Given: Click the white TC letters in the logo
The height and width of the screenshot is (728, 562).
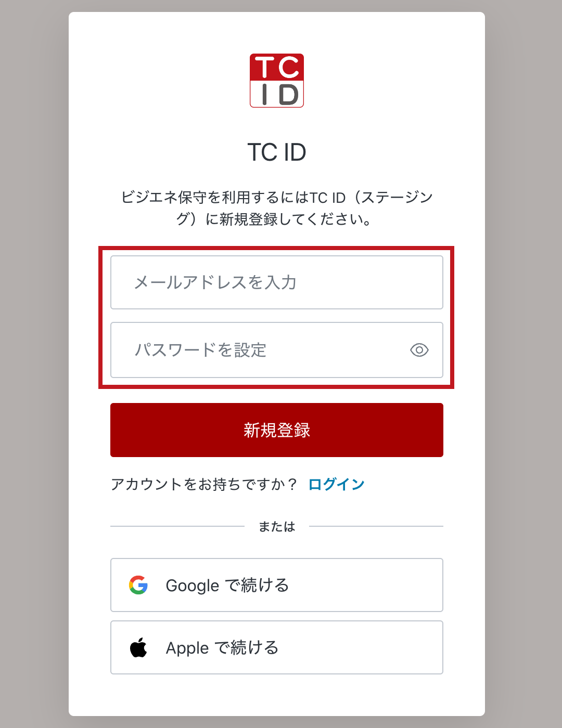Looking at the screenshot, I should tap(277, 68).
